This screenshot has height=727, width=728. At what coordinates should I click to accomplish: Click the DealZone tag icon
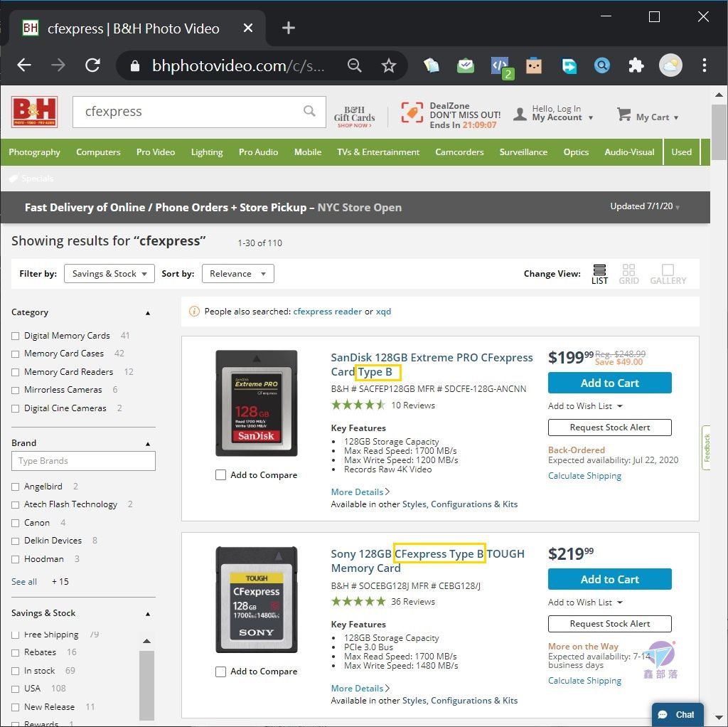pyautogui.click(x=412, y=112)
